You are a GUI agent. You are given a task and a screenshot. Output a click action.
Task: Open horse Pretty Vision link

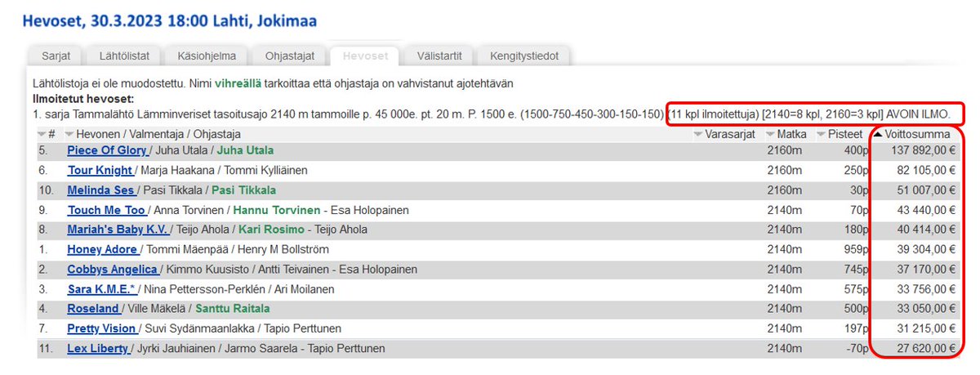[101, 328]
